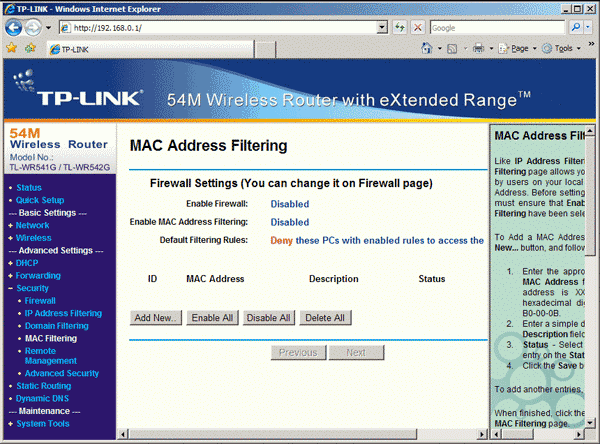Click the Favorites Center star icon

(11, 48)
